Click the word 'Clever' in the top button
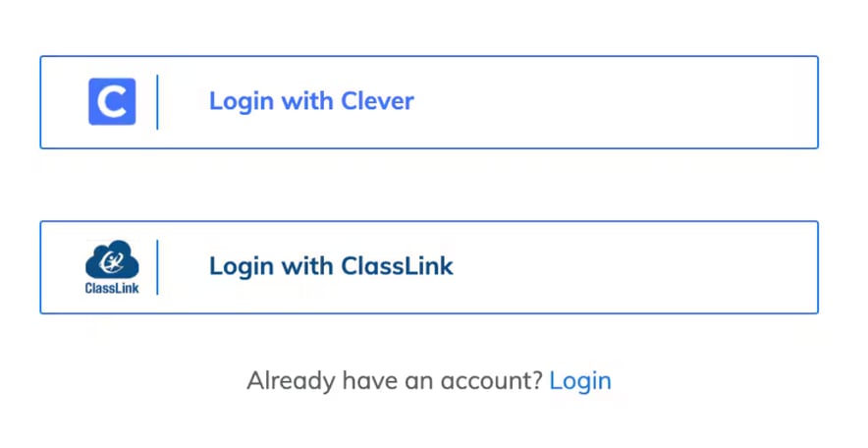 [x=377, y=101]
